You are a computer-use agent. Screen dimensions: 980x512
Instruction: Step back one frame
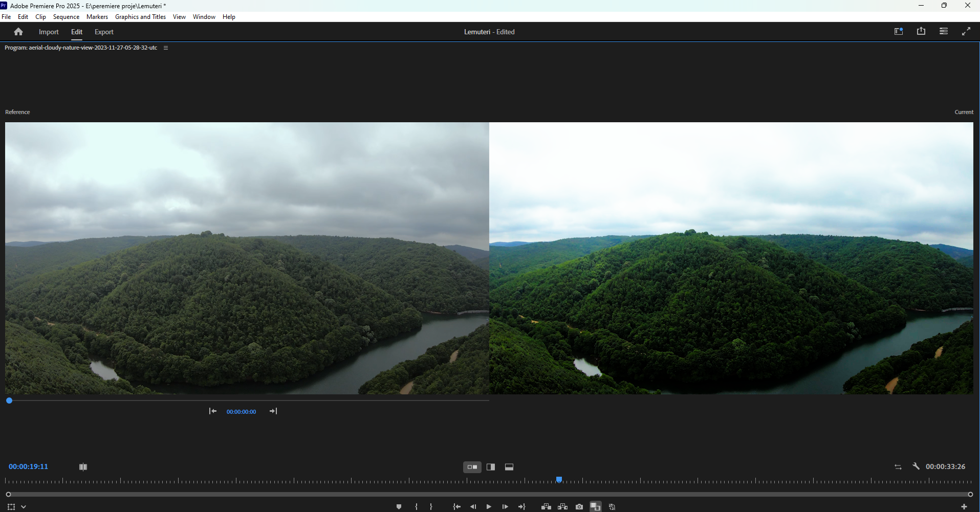click(x=473, y=507)
